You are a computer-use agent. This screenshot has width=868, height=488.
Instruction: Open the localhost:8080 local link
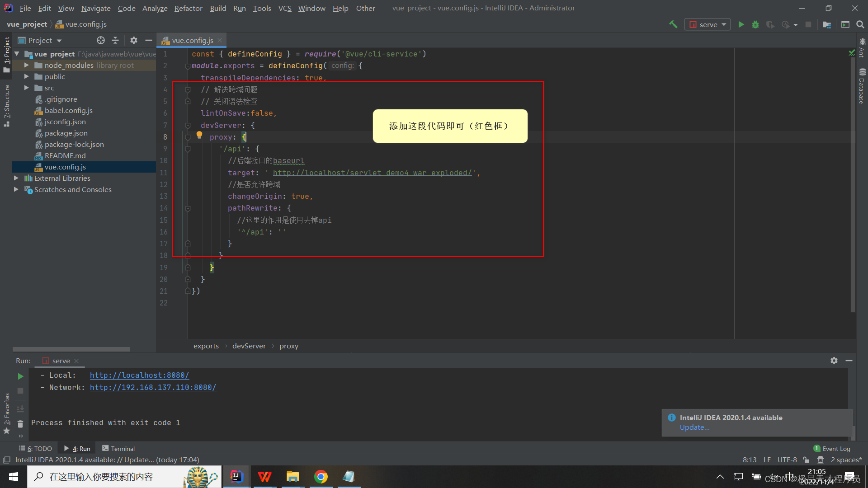click(139, 375)
